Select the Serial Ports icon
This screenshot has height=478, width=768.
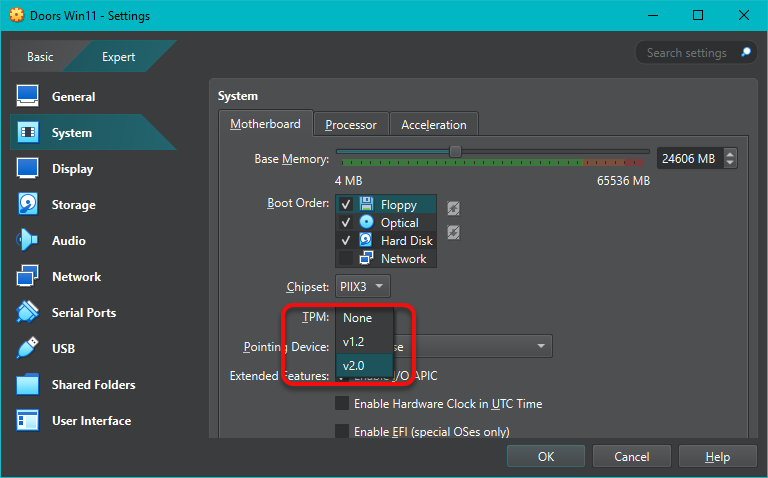tap(28, 313)
